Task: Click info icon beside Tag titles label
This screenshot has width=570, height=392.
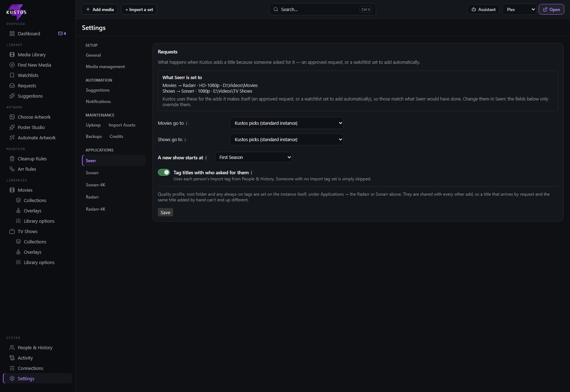Action: pos(252,173)
